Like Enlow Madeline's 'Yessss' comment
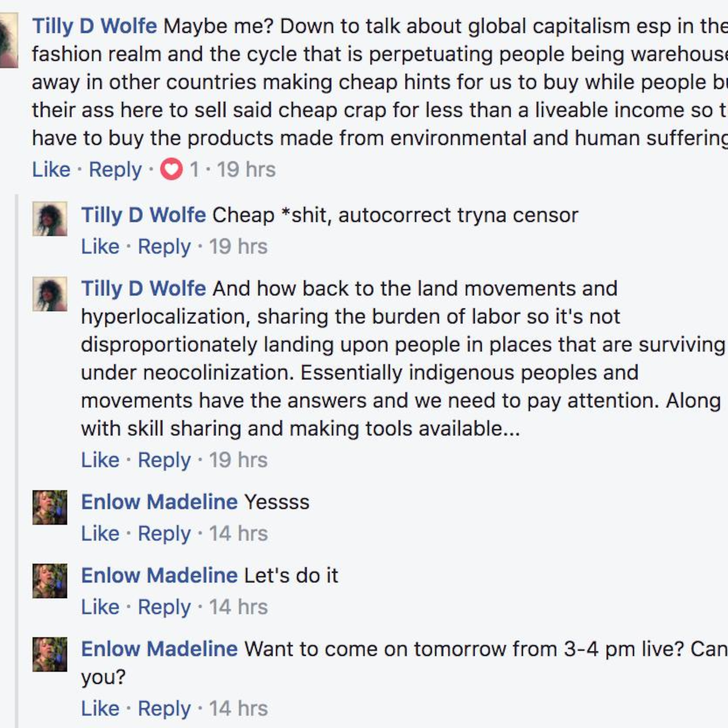Image resolution: width=728 pixels, height=728 pixels. click(x=99, y=533)
